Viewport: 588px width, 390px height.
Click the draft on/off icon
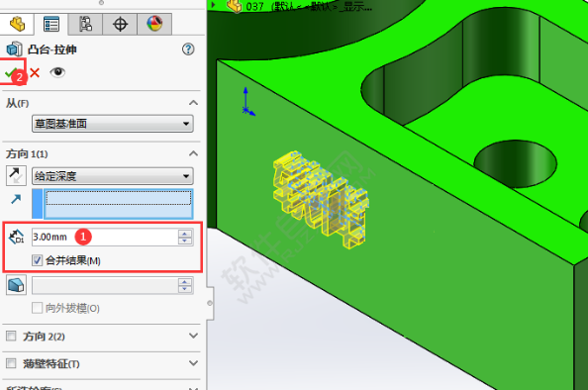pyautogui.click(x=16, y=285)
